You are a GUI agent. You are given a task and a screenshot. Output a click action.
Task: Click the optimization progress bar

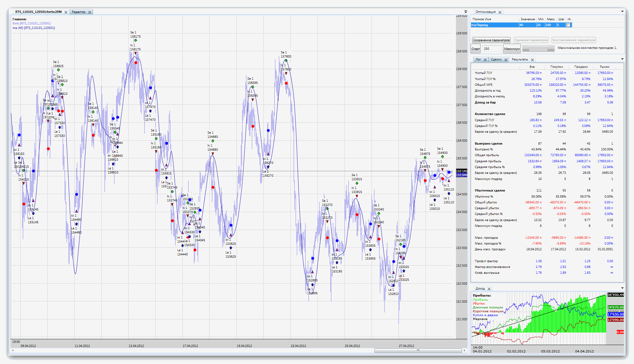click(x=538, y=49)
